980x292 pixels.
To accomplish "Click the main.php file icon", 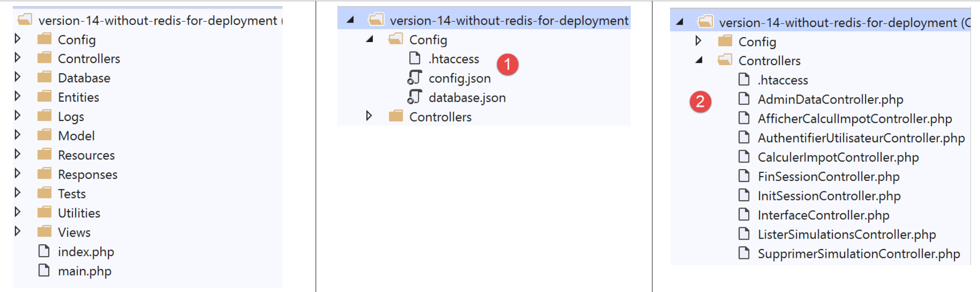I will coord(44,271).
